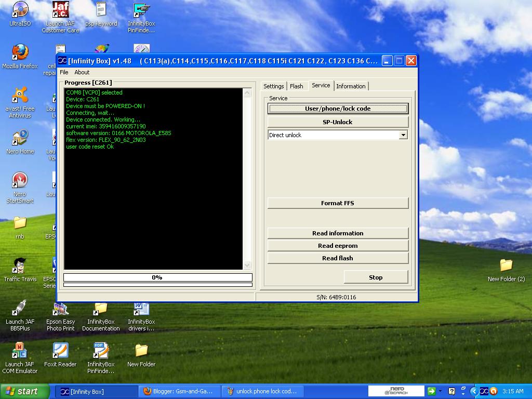Switch to Infinity Box taskbar button
Screen dimensions: 532x399
96,392
